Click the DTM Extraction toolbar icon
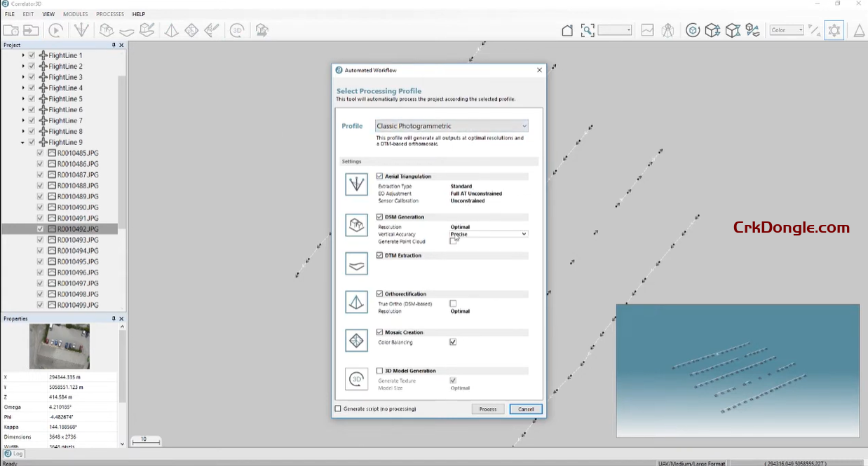868x466 pixels. pyautogui.click(x=127, y=30)
